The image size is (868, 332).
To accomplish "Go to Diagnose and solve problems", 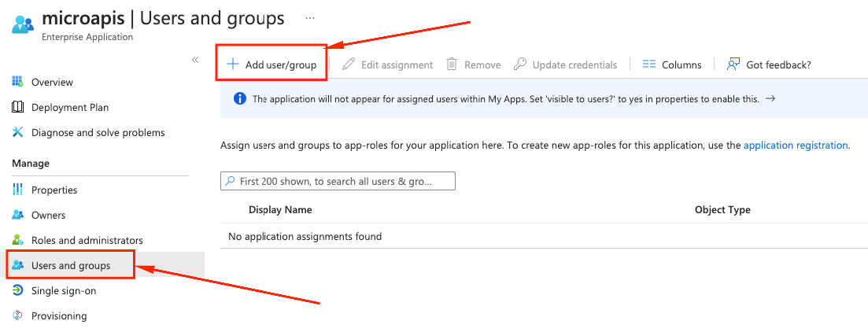I will tap(98, 133).
